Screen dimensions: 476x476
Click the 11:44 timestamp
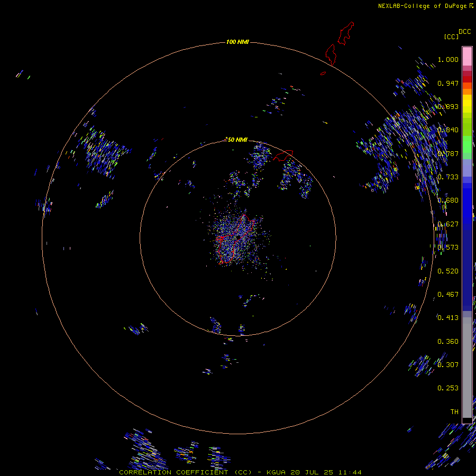point(350,472)
